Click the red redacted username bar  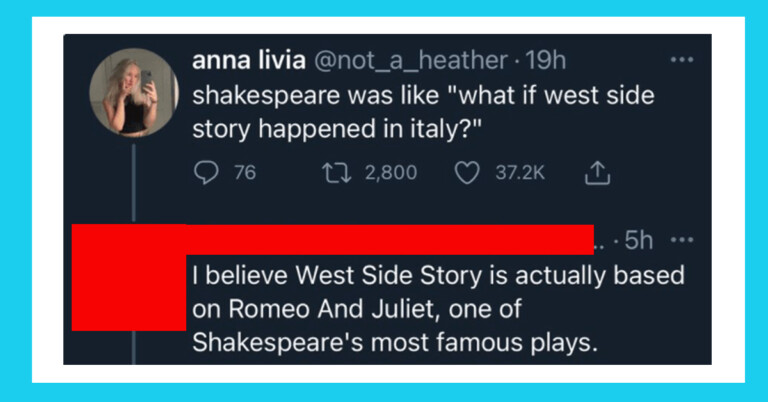390,240
